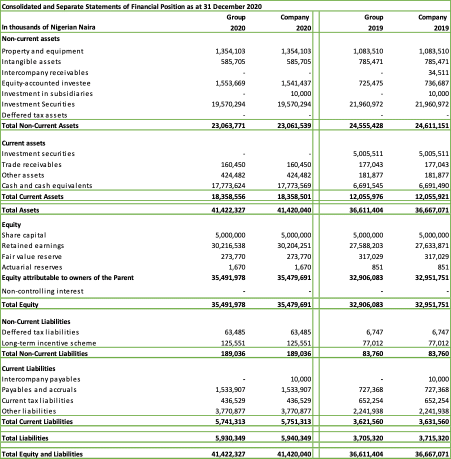Select Total Non-Current Liabilities Group 2020 cell
Screen dimensions: 451x459
pyautogui.click(x=233, y=353)
